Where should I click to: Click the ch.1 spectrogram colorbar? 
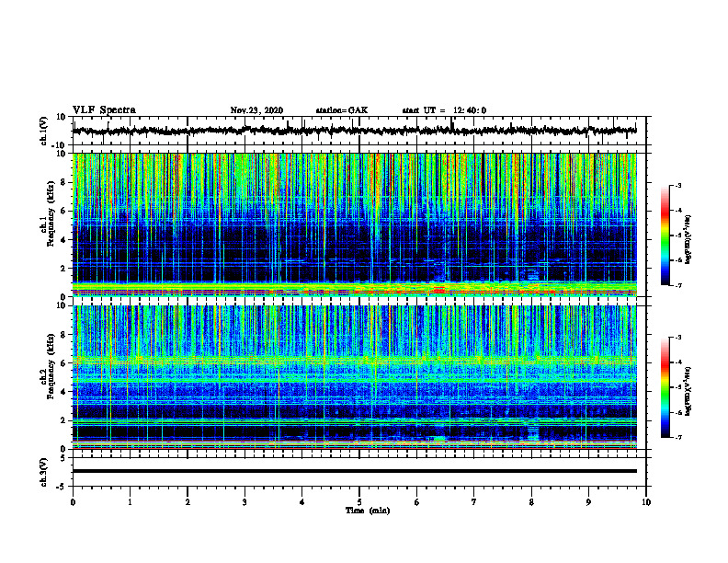pyautogui.click(x=665, y=236)
